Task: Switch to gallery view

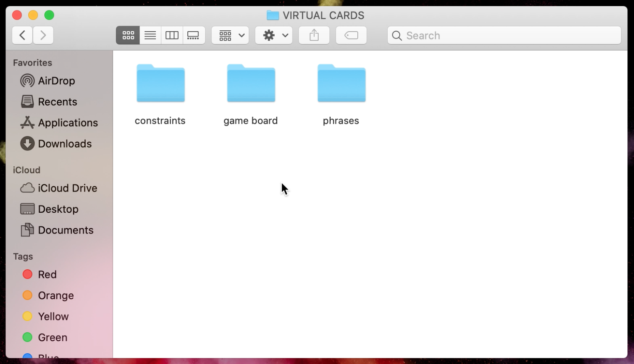Action: (193, 35)
